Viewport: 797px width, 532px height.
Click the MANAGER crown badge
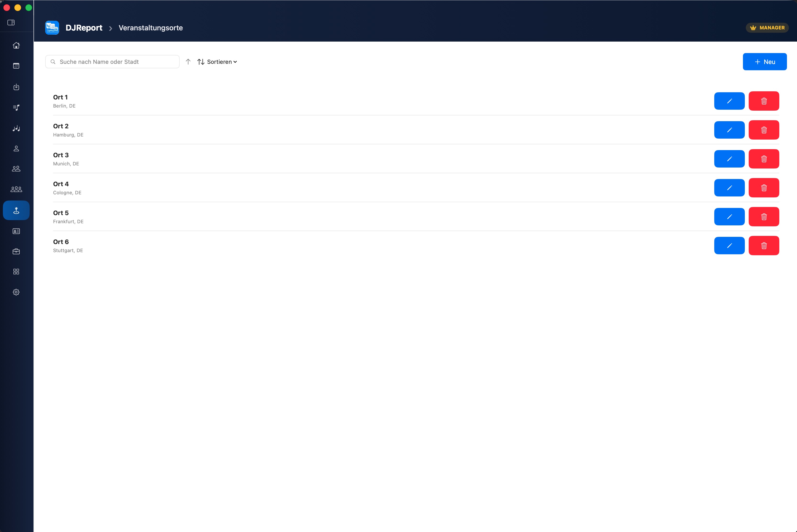[767, 28]
